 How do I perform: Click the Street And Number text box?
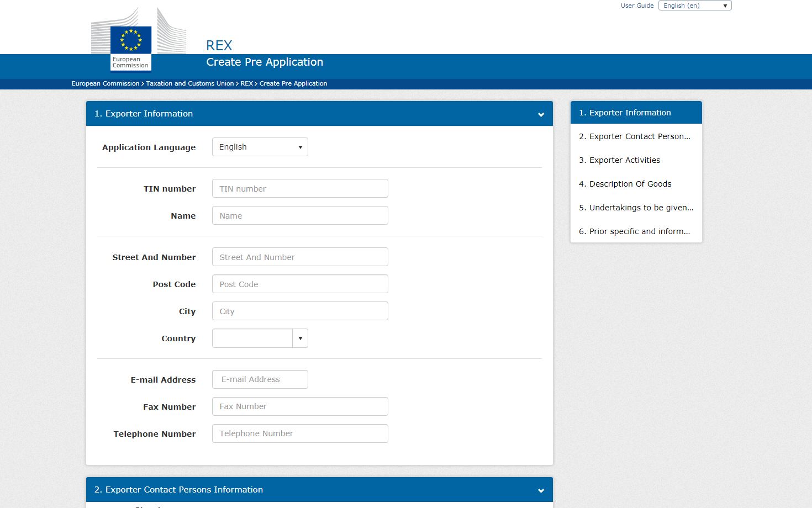click(300, 257)
